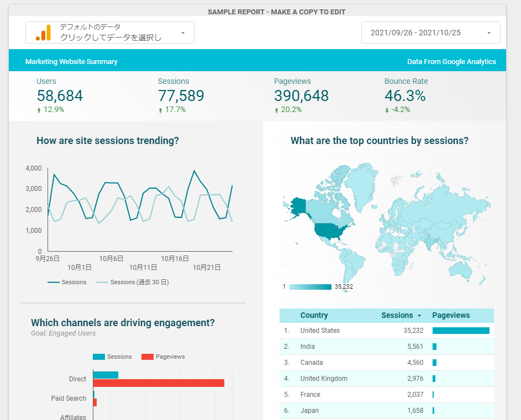Click the teal Sessions swatch in bar legend
Image resolution: width=521 pixels, height=420 pixels.
pyautogui.click(x=99, y=357)
